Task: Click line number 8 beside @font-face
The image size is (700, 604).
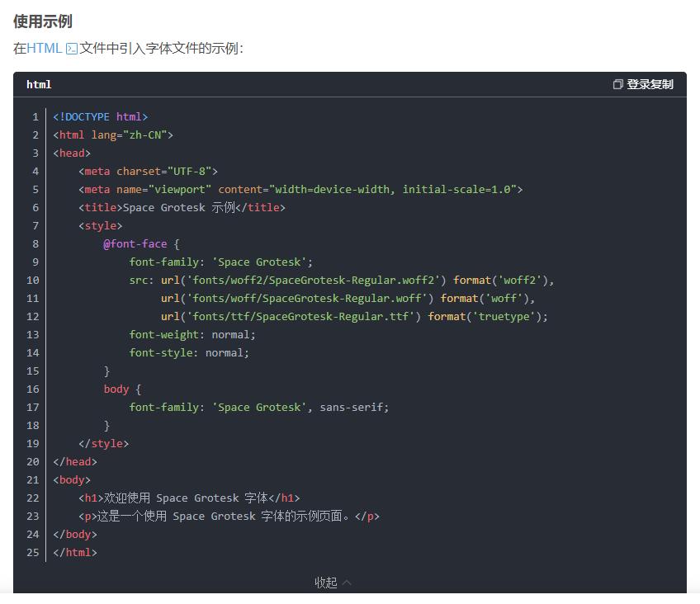Action: pyautogui.click(x=35, y=243)
